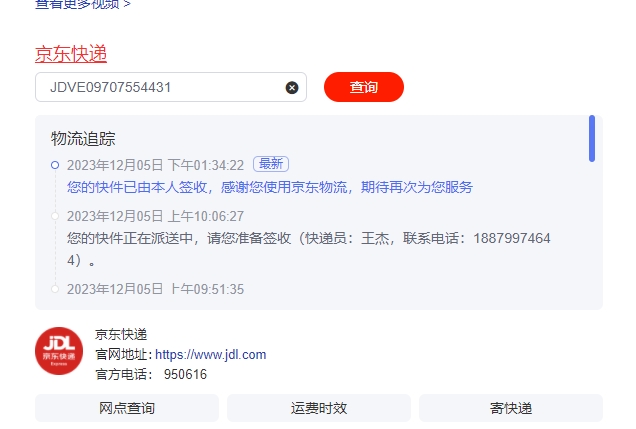636x429 pixels.
Task: Open the https://www.jdl.com link
Action: [x=211, y=355]
